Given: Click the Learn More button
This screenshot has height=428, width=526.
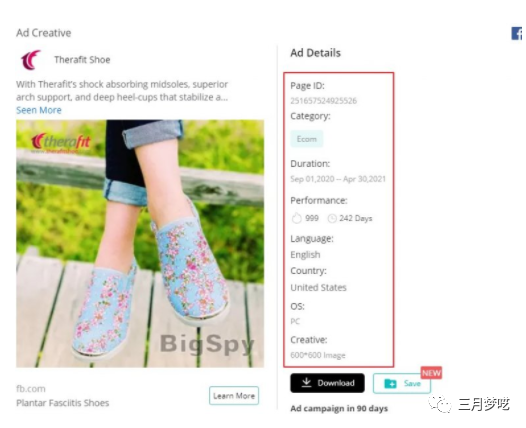Looking at the screenshot, I should point(234,396).
